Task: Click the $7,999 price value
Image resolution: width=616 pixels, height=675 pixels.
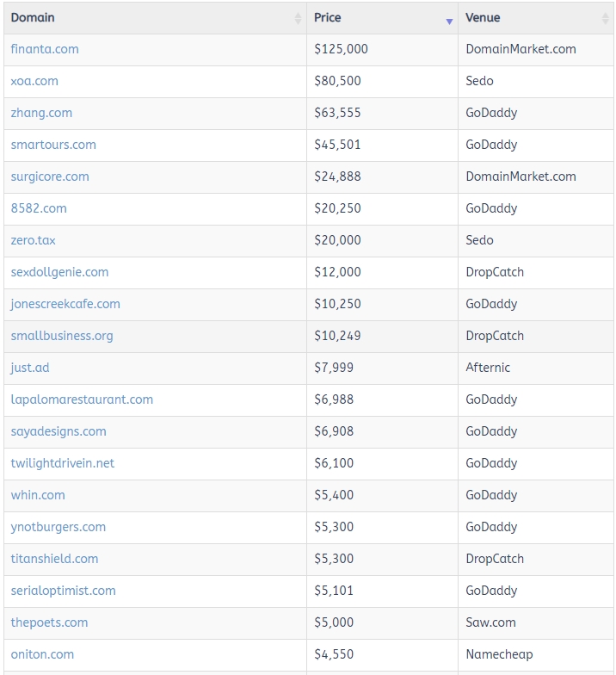Action: click(x=334, y=368)
